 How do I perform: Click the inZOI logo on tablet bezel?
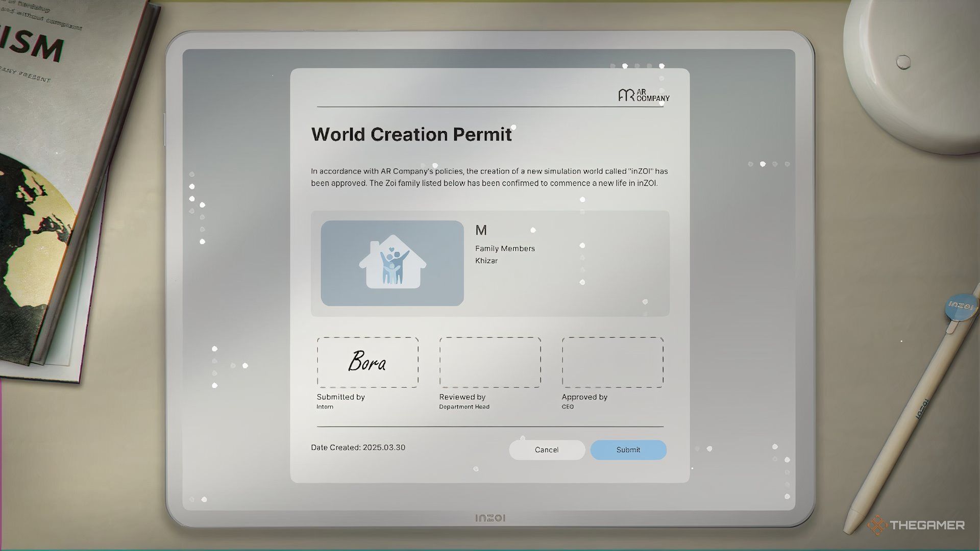[x=490, y=518]
